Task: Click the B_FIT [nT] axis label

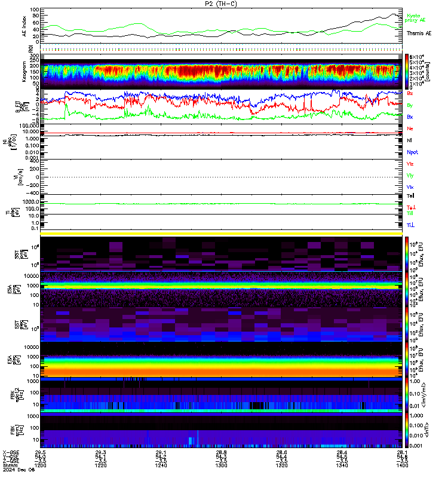Action: point(22,107)
